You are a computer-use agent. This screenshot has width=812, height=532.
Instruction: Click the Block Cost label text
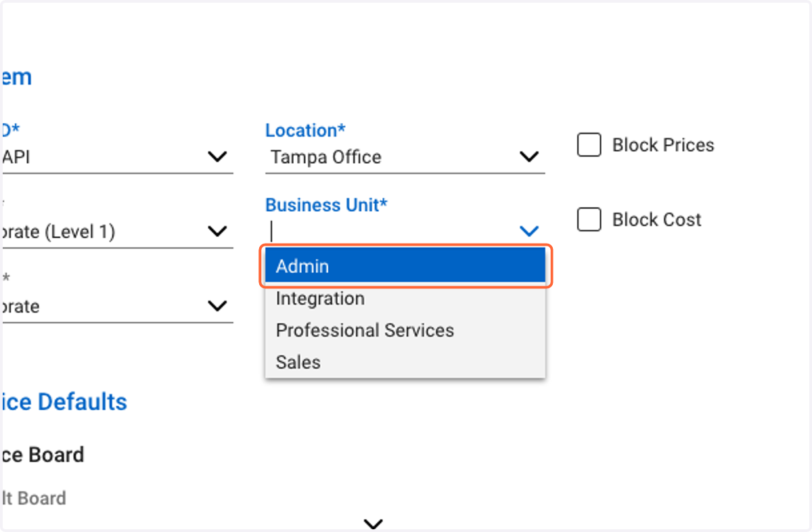[x=656, y=219]
